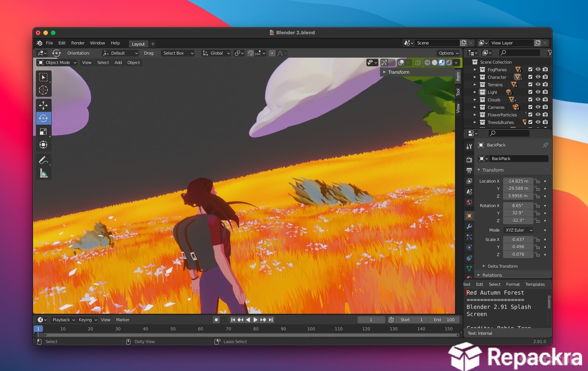Open Tool properties tab in Properties editor
The height and width of the screenshot is (371, 588).
[x=469, y=146]
